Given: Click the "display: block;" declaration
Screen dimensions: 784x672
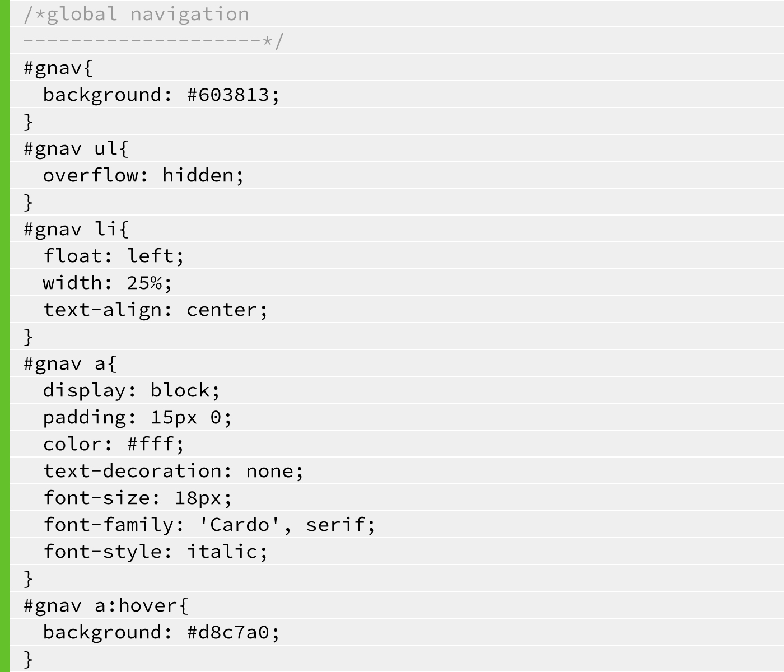Looking at the screenshot, I should (x=132, y=390).
